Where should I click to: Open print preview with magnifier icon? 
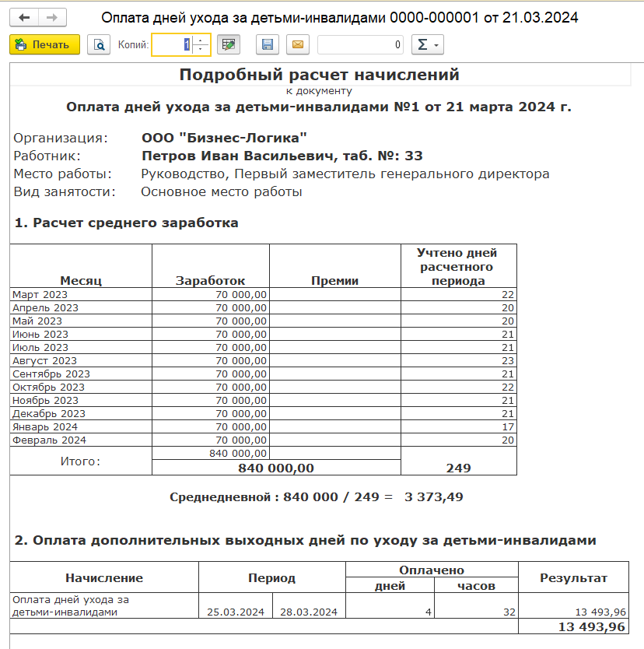tap(99, 44)
